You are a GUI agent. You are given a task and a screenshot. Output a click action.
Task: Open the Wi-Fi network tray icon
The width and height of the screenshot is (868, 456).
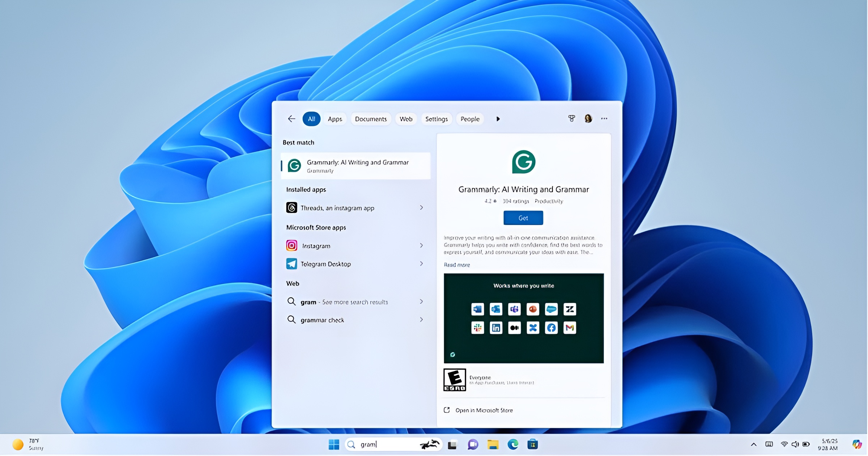tap(784, 444)
